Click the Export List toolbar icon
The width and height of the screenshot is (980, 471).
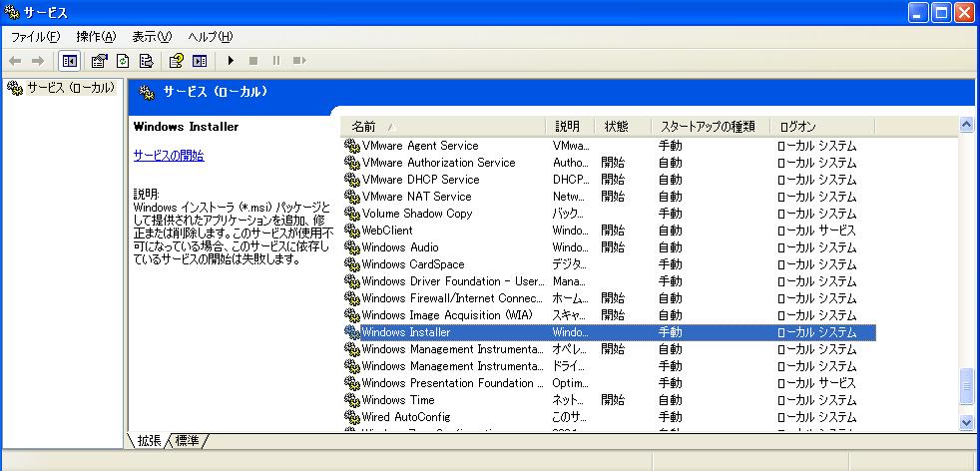pos(147,61)
